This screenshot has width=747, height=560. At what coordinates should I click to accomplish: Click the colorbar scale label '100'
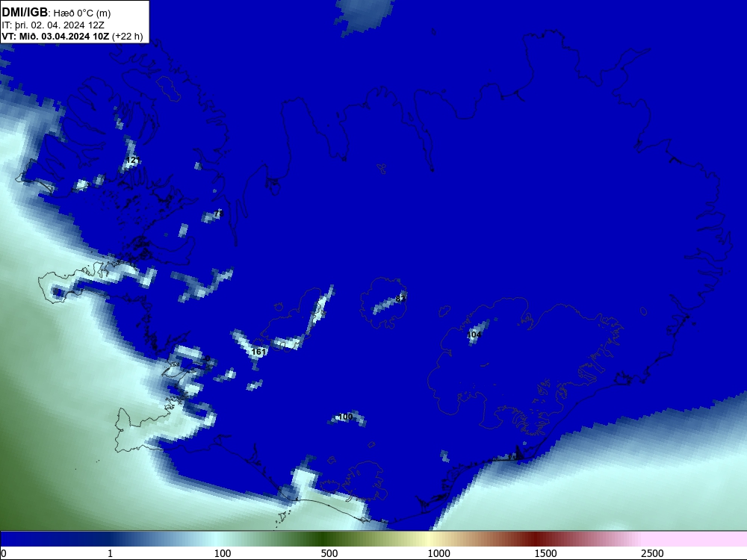pos(223,553)
